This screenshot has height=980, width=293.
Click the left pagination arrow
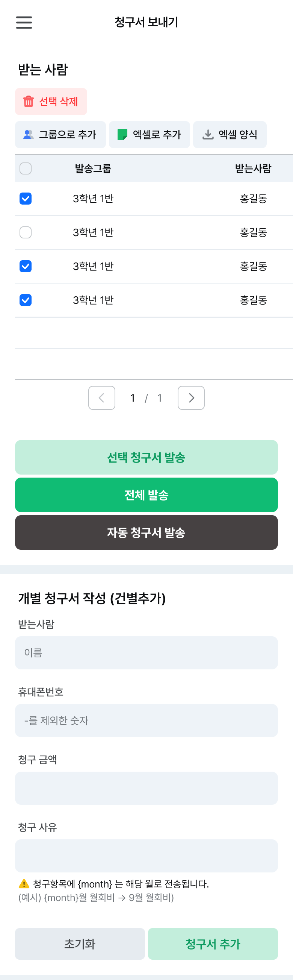pos(101,397)
